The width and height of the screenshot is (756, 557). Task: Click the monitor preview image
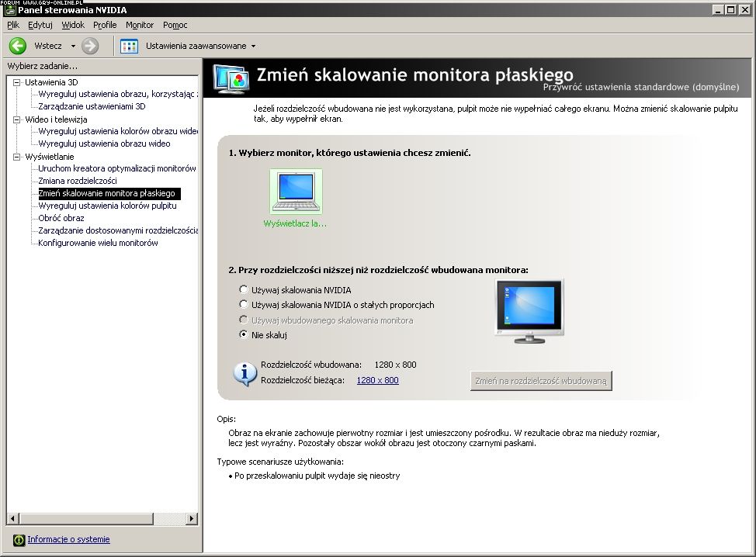coord(529,311)
